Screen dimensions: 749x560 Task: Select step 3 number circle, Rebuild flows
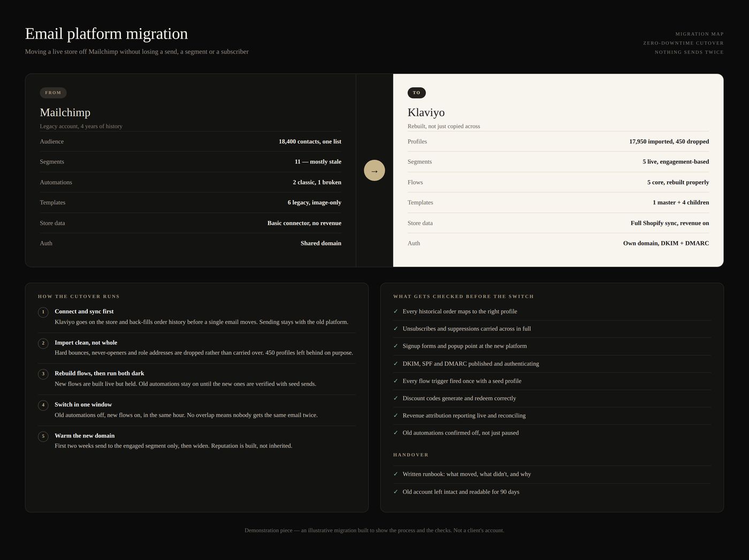click(43, 374)
